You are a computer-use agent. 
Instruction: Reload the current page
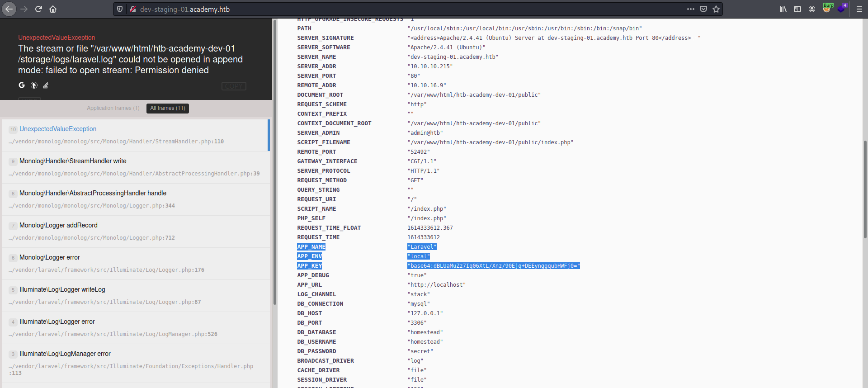coord(38,9)
